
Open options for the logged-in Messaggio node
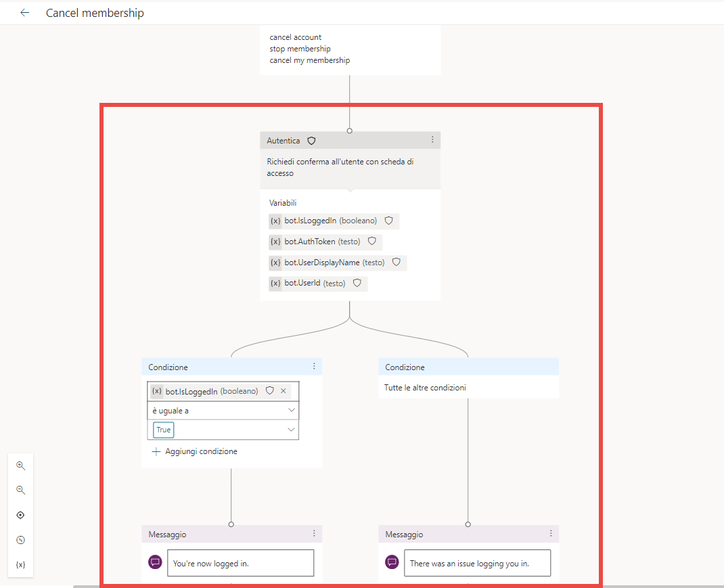click(x=314, y=533)
